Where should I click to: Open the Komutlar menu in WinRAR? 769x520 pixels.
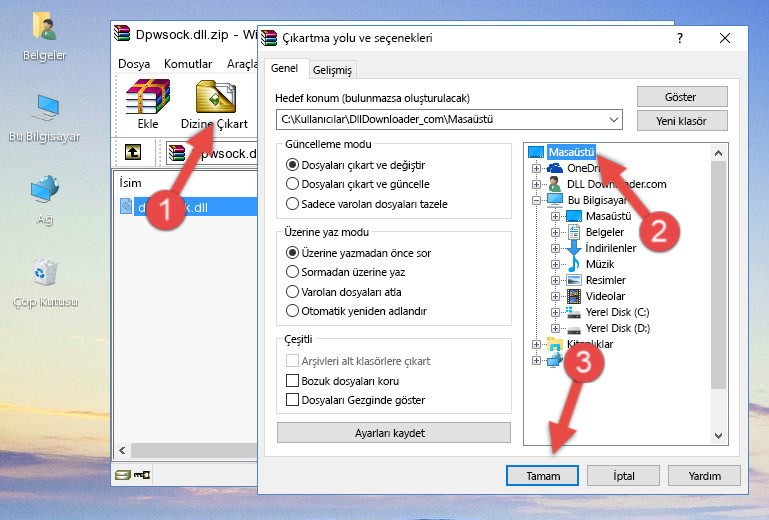[188, 64]
